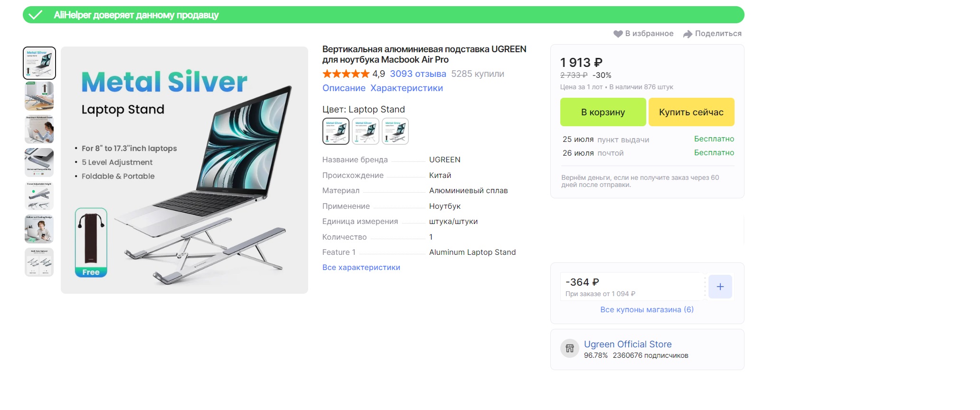The width and height of the screenshot is (980, 410).
Task: Click the green AliHelper checkmark icon
Action: tap(36, 15)
